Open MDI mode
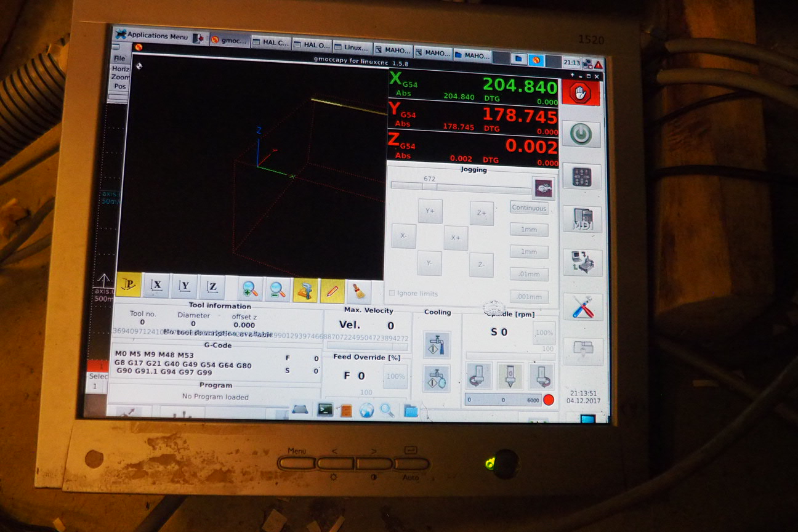 click(582, 220)
